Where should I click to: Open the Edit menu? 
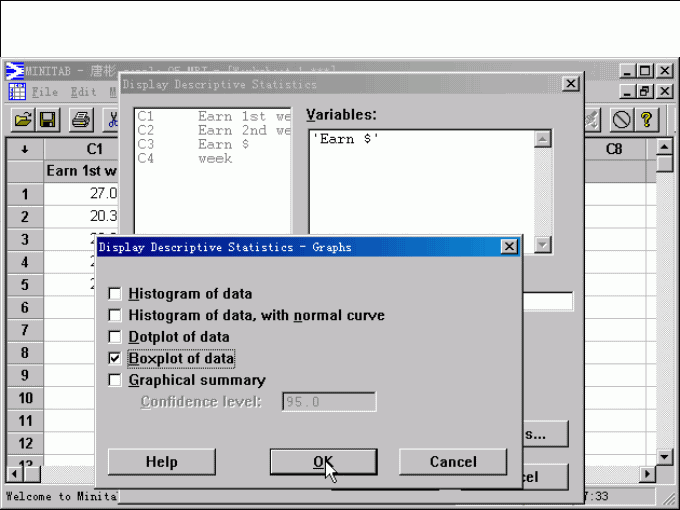coord(83,92)
